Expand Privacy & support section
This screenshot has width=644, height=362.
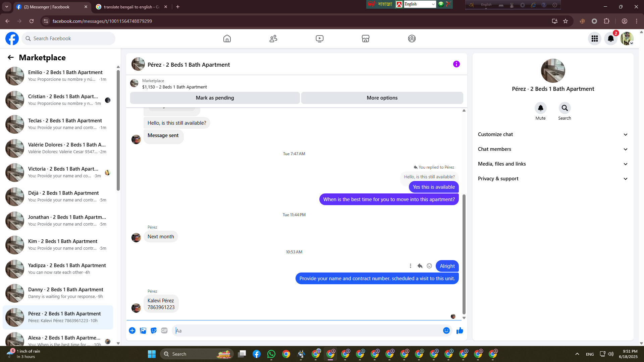pyautogui.click(x=553, y=179)
